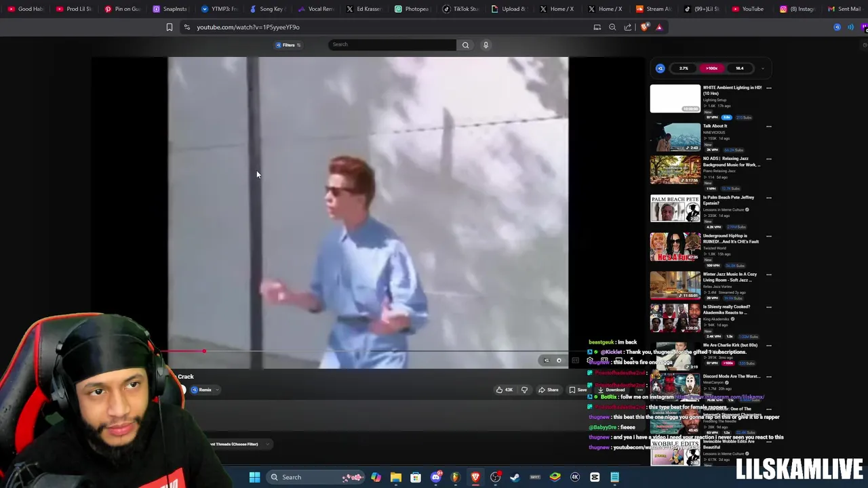Click the Share button below the video
The width and height of the screenshot is (868, 488).
[x=549, y=390]
